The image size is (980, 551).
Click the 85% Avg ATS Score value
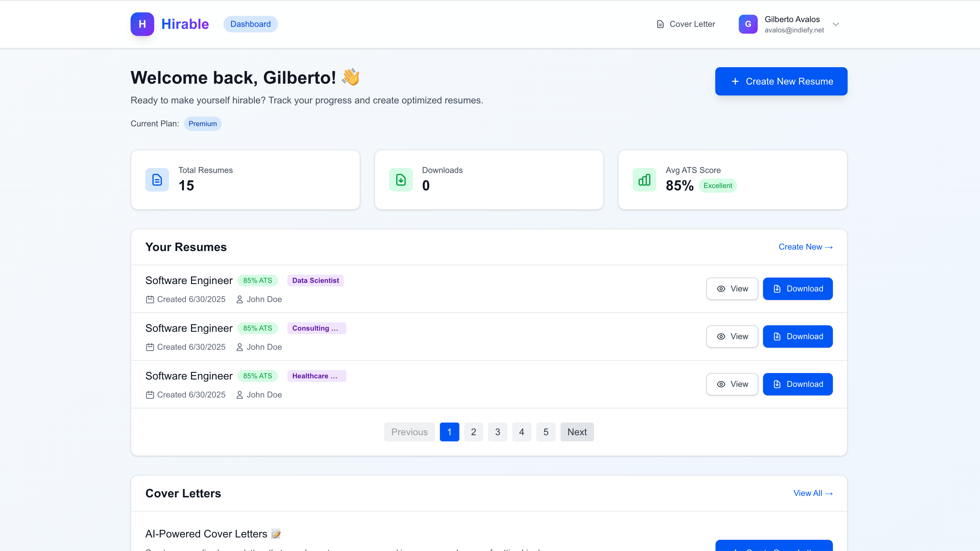pos(680,186)
